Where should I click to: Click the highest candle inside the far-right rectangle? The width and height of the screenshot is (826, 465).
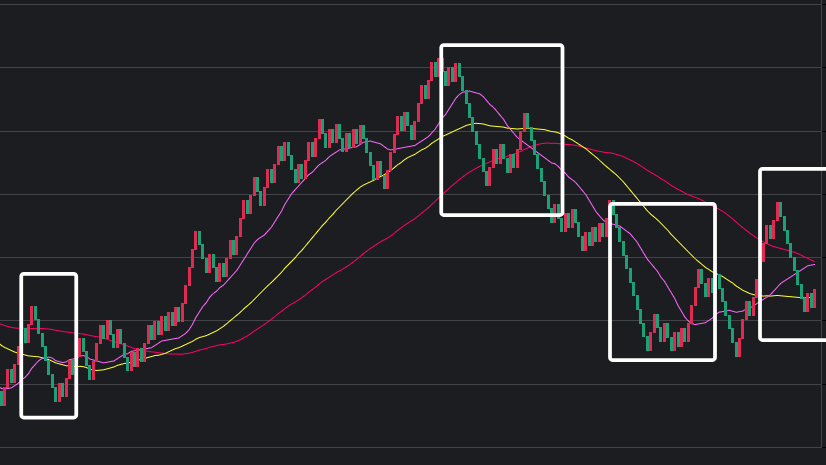pos(779,211)
